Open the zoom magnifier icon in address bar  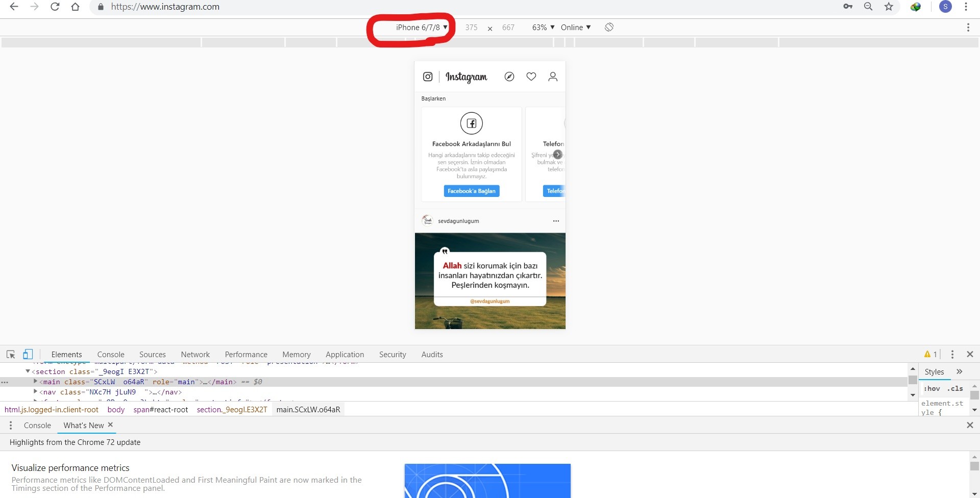click(x=868, y=7)
